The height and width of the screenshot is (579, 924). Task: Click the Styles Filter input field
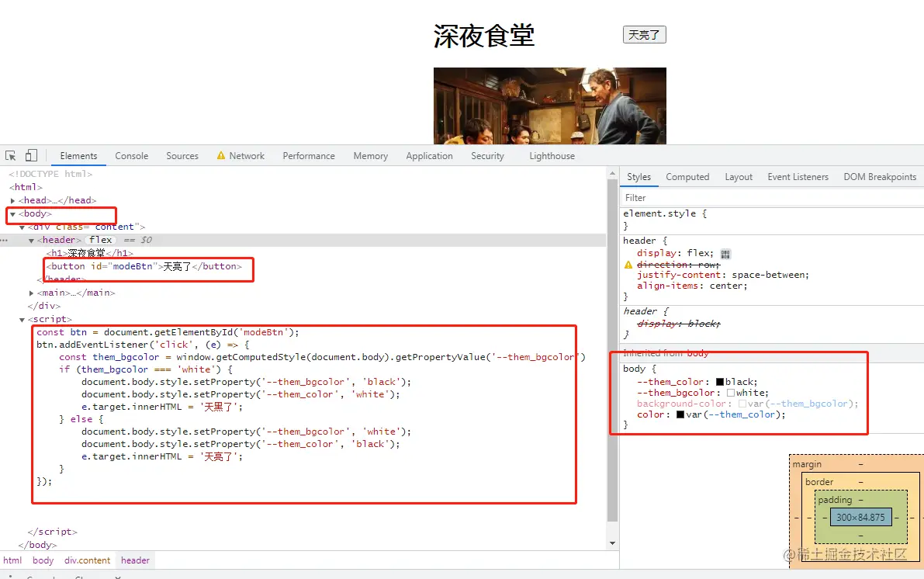click(x=772, y=198)
